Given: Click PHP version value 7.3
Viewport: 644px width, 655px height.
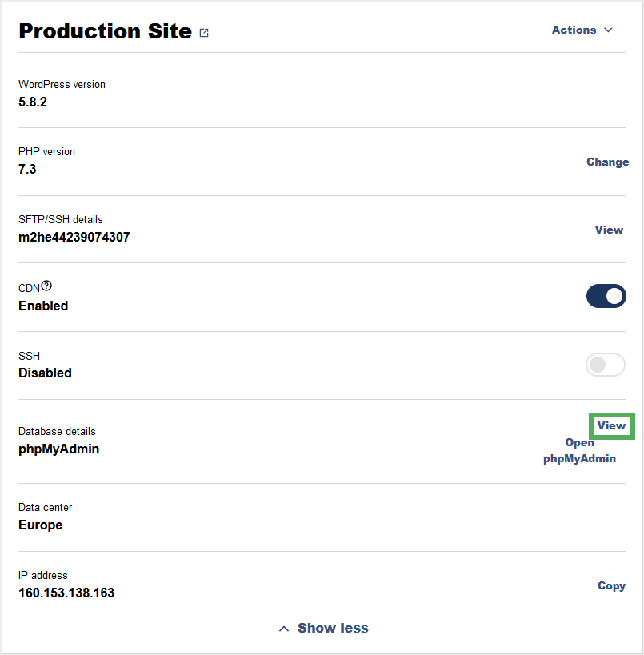Looking at the screenshot, I should [x=27, y=170].
